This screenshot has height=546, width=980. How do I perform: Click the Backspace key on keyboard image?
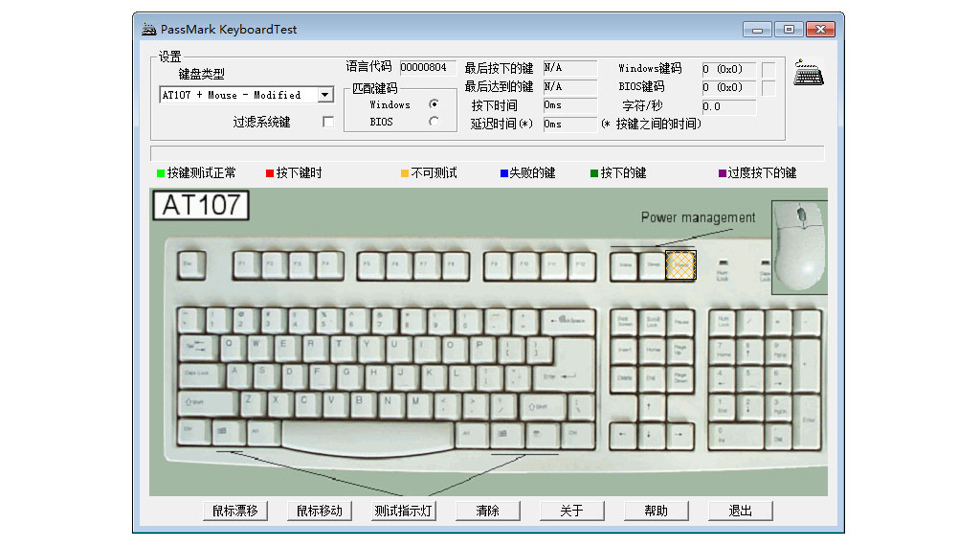click(567, 322)
